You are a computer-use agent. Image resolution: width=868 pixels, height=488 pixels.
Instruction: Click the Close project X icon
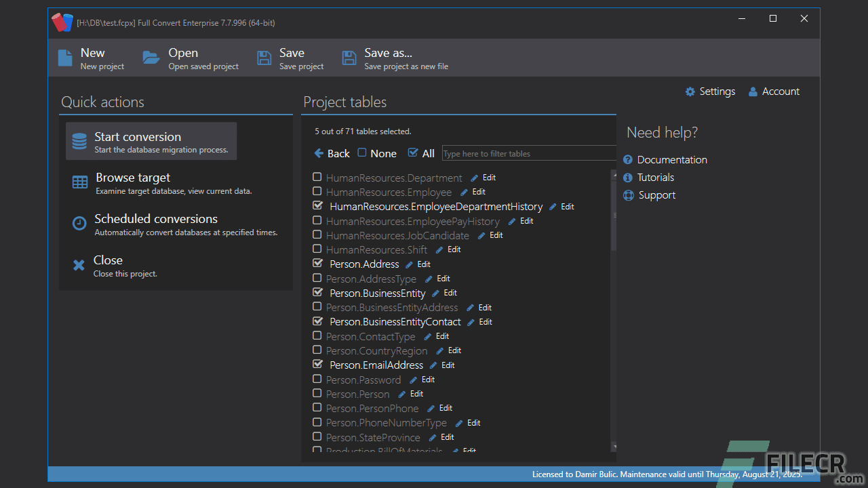79,265
